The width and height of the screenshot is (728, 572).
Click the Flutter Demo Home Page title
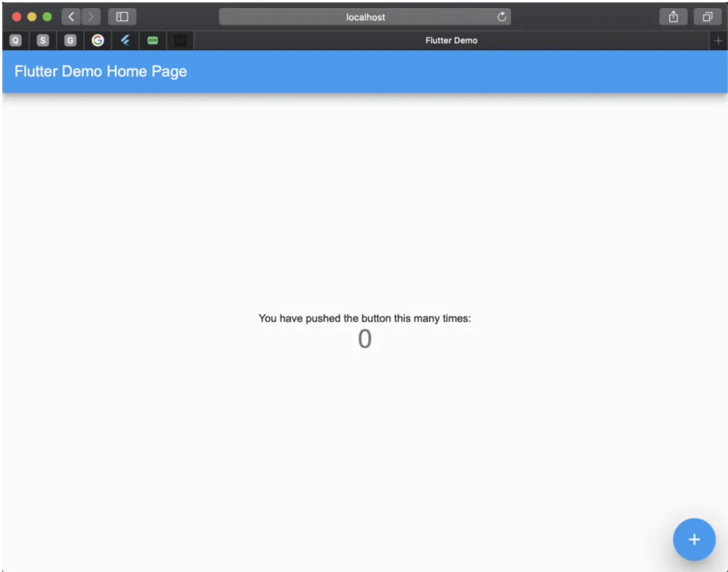click(100, 71)
